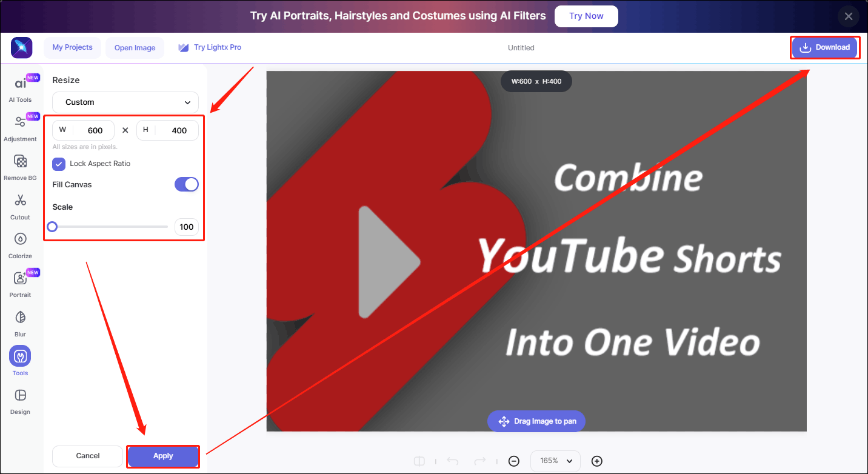Close the AI Filters promo banner

tap(849, 16)
